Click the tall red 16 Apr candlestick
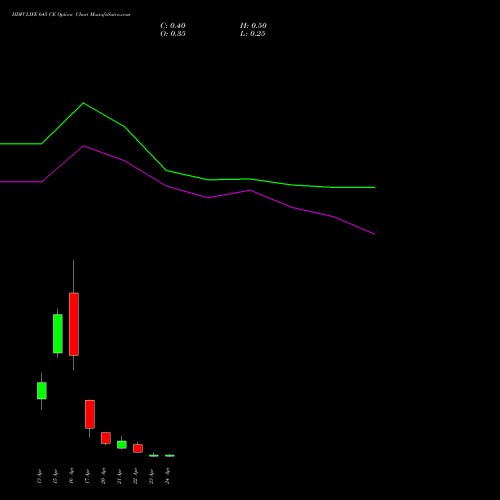Viewport: 500px width, 500px height. click(x=74, y=324)
